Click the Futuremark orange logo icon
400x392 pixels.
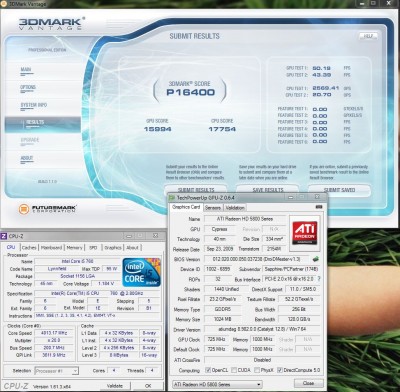(24, 209)
